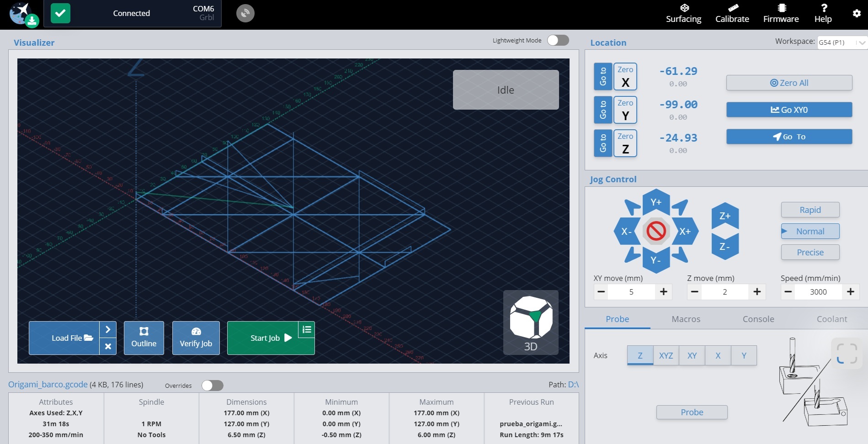Viewport: 868px width, 444px height.
Task: Open Start Job line options list
Action: pos(307,329)
